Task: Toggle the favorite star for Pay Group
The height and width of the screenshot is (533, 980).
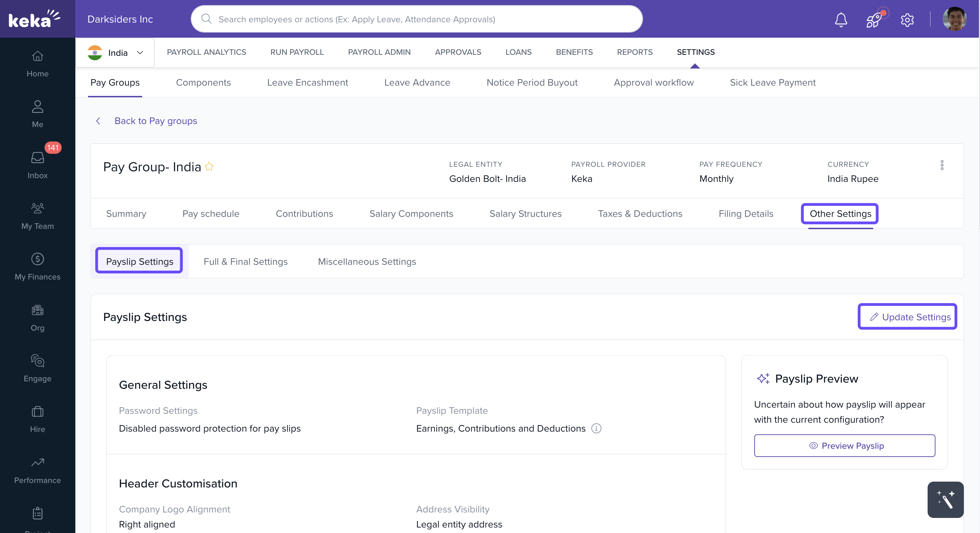Action: (x=209, y=166)
